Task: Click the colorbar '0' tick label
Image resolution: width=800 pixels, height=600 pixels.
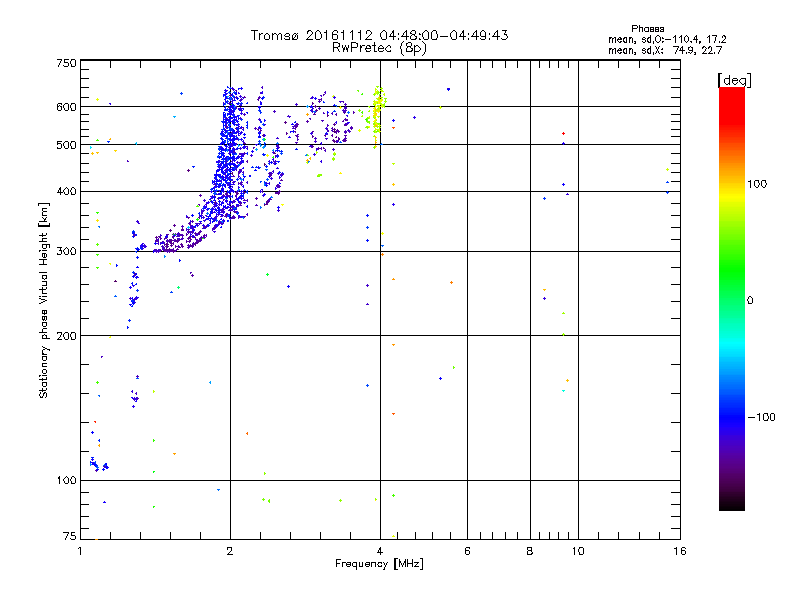Action: 750,301
